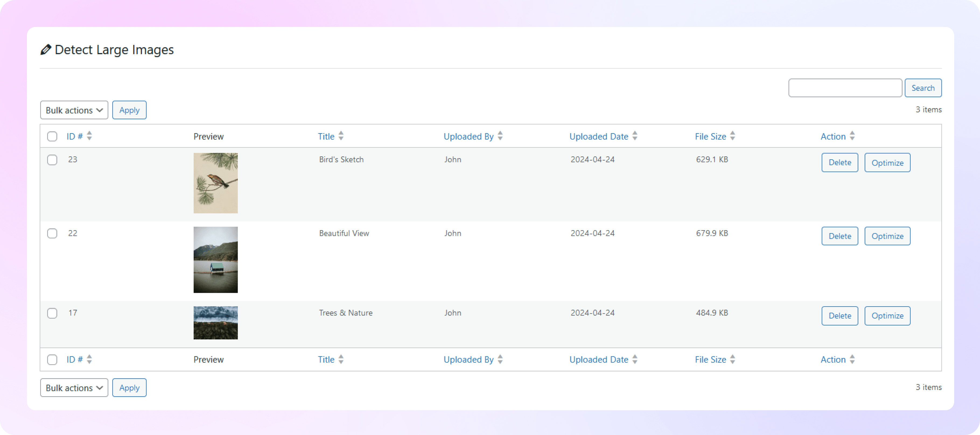Screen dimensions: 980x435
Task: Sort by ID using top header arrows
Action: pyautogui.click(x=89, y=136)
